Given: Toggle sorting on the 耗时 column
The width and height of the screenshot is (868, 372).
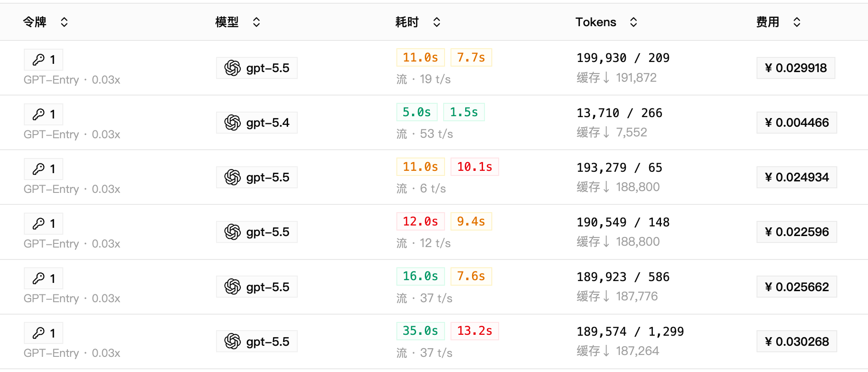Looking at the screenshot, I should [x=437, y=22].
